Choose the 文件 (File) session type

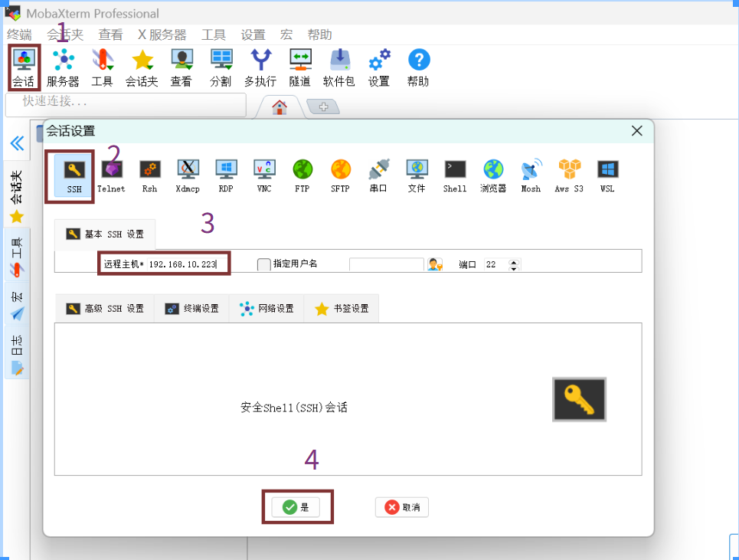[x=417, y=175]
